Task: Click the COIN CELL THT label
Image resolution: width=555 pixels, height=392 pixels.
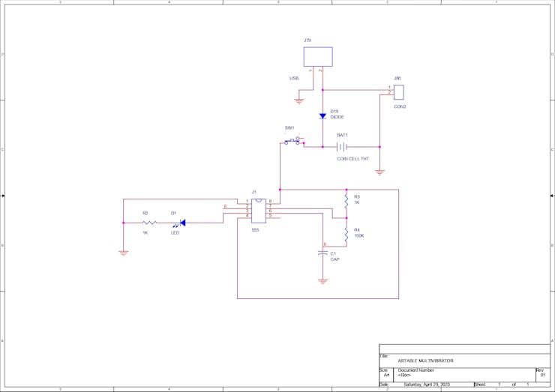Action: (x=352, y=159)
